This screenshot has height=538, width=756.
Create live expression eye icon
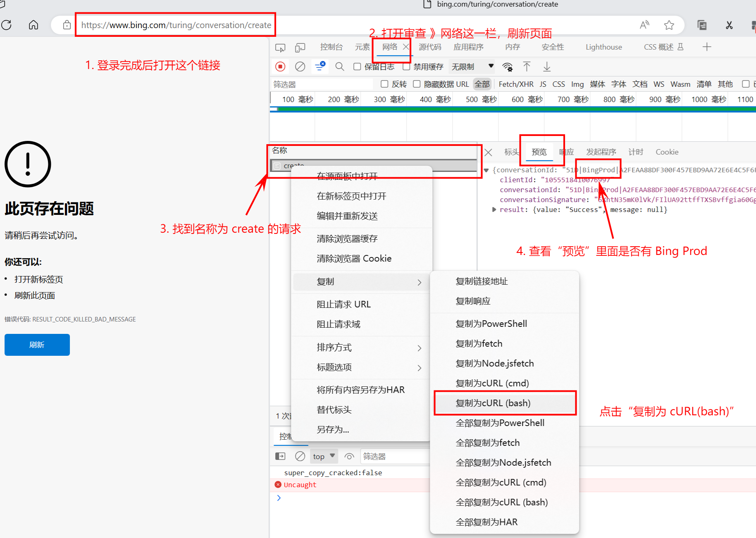click(x=349, y=456)
